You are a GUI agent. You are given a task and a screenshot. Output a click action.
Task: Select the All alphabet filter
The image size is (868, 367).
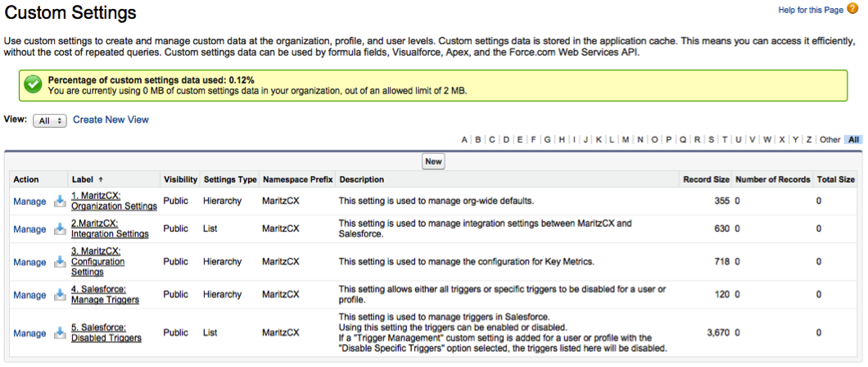(x=853, y=139)
